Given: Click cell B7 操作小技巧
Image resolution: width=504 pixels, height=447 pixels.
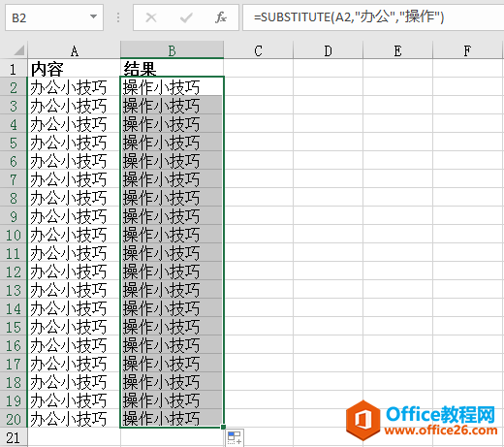Looking at the screenshot, I should point(172,178).
